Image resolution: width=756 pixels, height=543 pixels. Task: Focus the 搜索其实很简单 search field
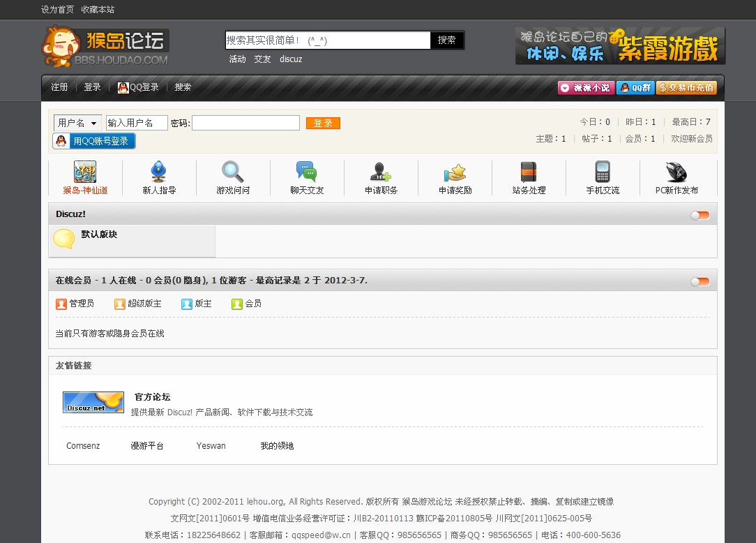[x=328, y=40]
